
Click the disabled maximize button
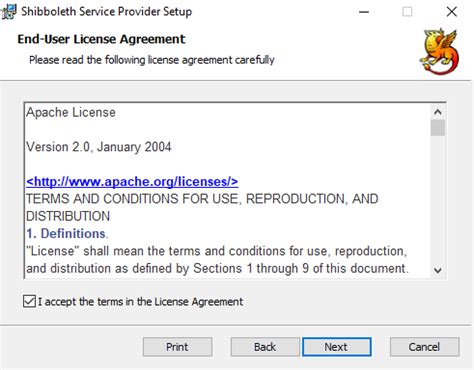pos(407,12)
